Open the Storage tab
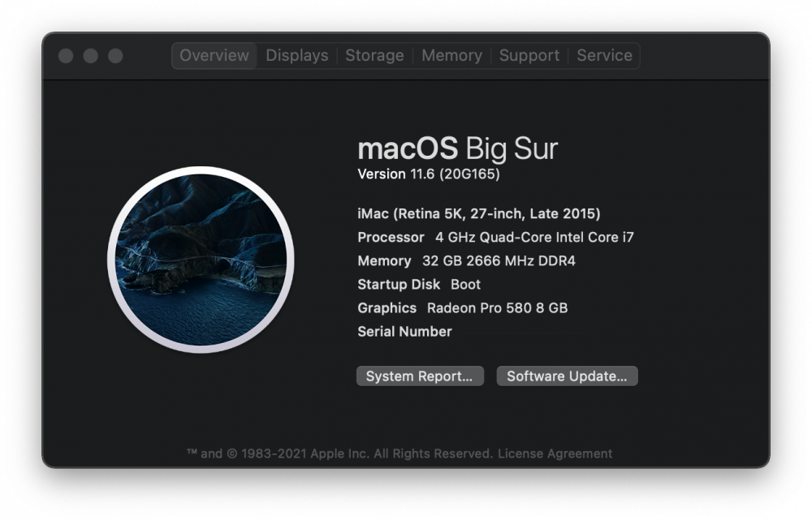 pos(374,55)
